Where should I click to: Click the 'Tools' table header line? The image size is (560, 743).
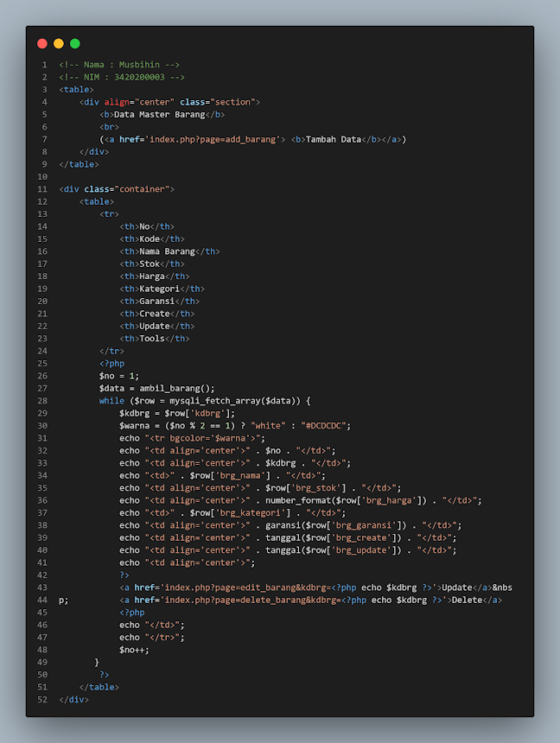[x=155, y=339]
